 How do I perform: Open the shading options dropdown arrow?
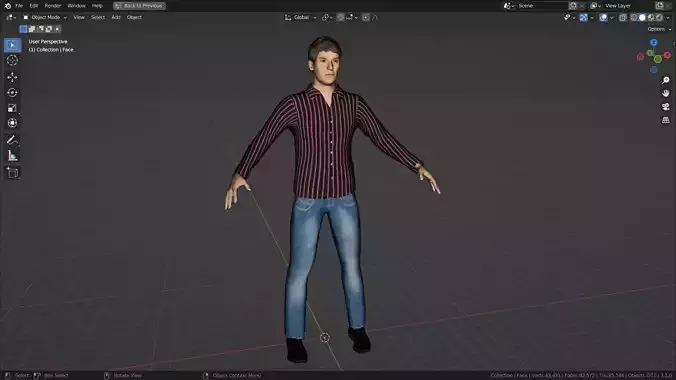(x=667, y=17)
